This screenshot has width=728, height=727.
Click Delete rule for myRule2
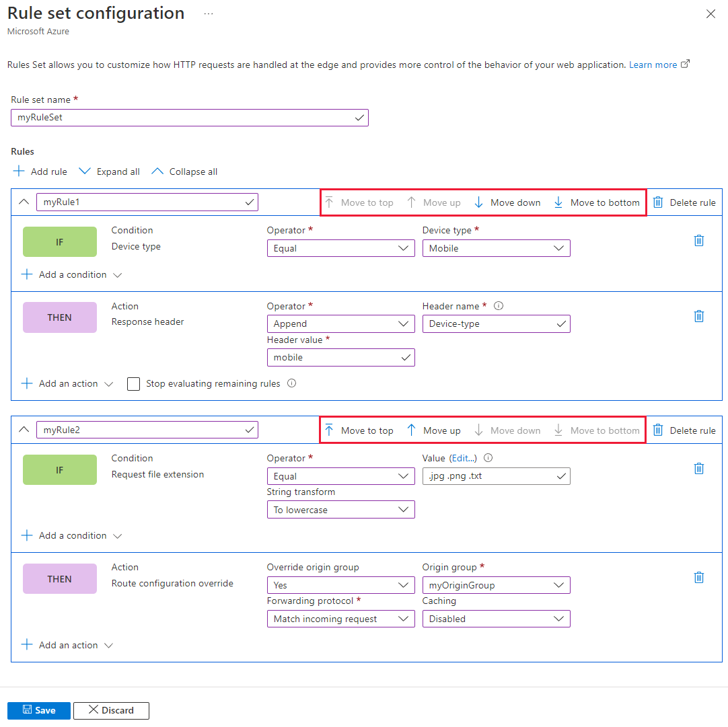coord(684,430)
